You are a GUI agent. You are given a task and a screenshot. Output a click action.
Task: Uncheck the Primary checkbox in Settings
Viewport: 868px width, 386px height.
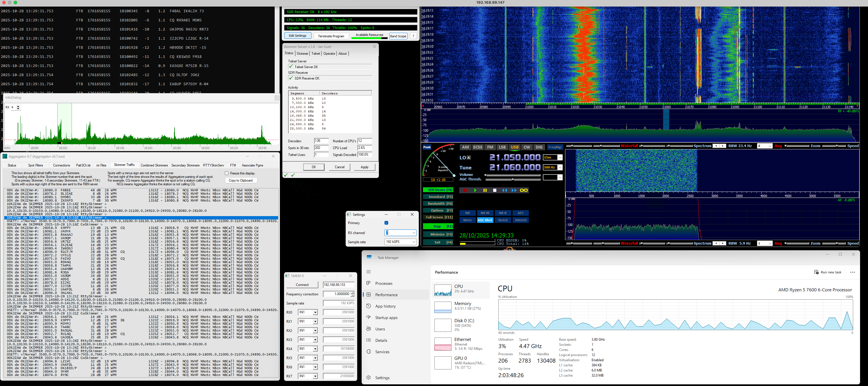[x=386, y=223]
